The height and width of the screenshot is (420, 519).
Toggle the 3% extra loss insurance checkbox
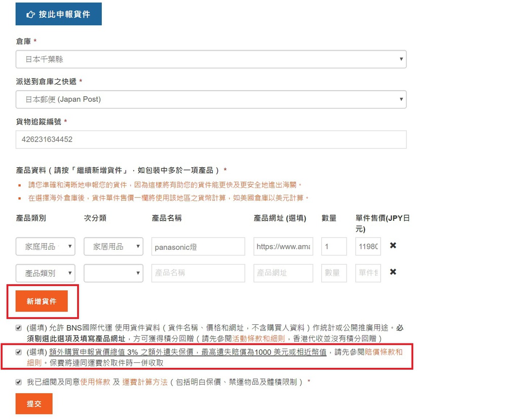(19, 352)
